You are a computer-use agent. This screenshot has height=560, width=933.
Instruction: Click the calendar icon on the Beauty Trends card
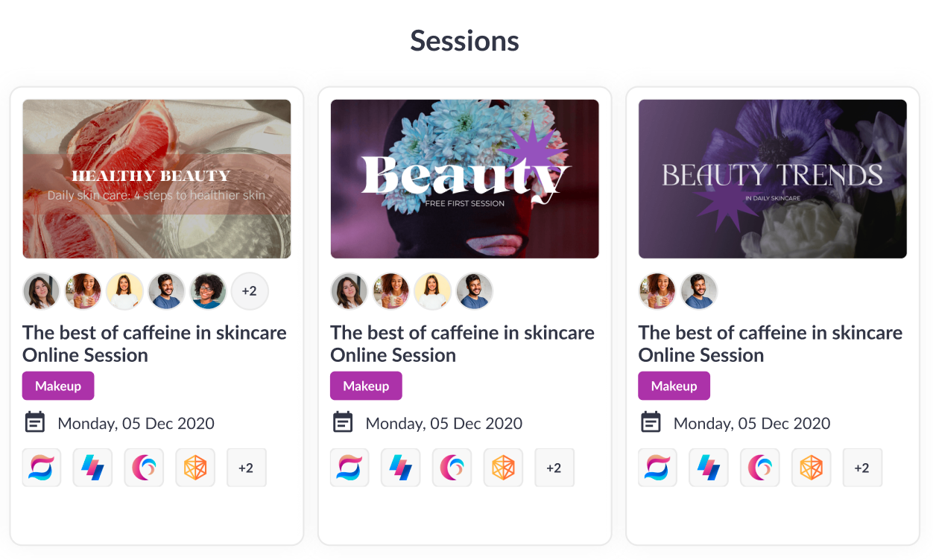[651, 423]
